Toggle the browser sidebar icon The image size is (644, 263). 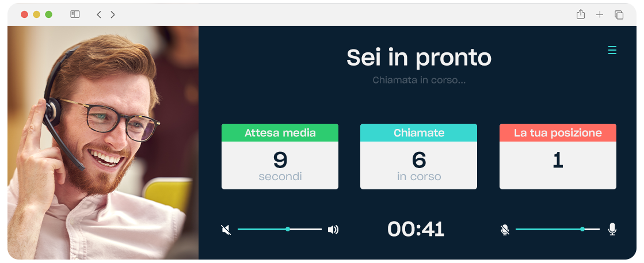75,14
